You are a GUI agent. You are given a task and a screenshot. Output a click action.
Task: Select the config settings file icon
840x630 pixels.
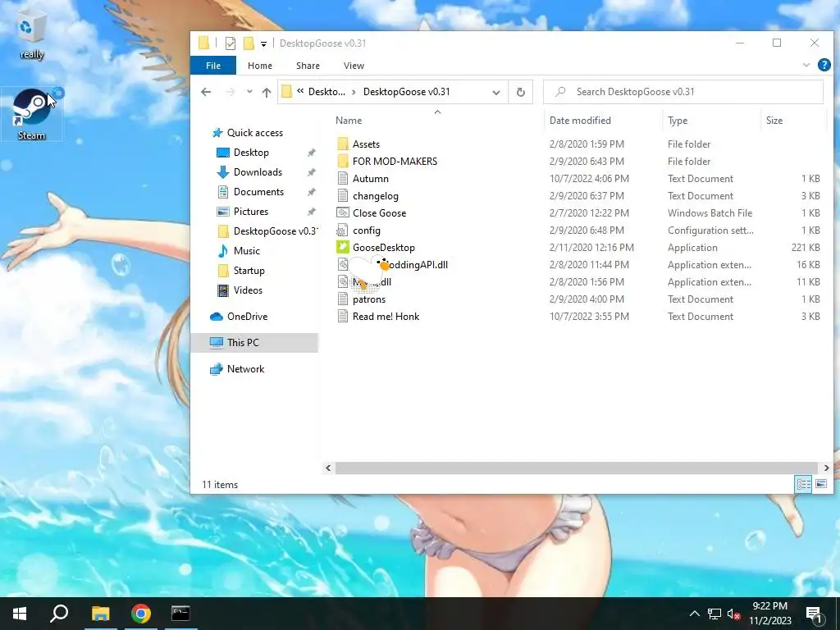point(343,231)
